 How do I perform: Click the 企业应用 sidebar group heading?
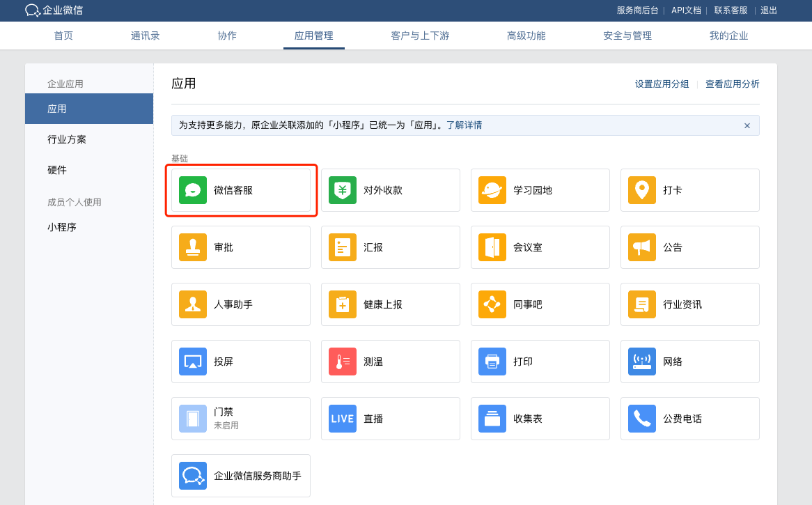(65, 84)
